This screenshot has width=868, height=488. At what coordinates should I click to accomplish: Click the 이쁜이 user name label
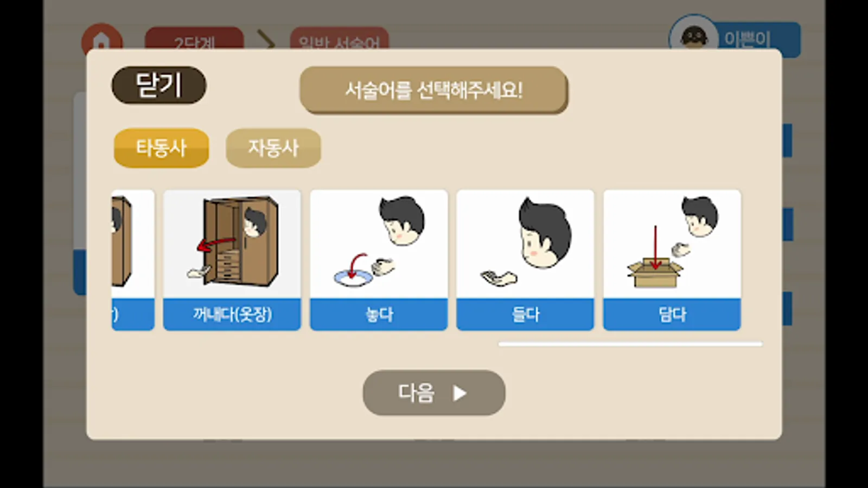pyautogui.click(x=748, y=38)
